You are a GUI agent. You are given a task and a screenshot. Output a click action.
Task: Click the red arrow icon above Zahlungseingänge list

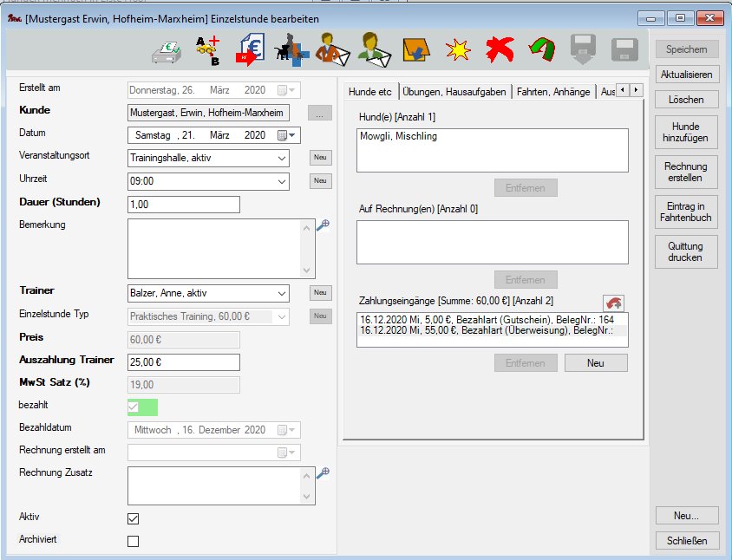tap(614, 302)
